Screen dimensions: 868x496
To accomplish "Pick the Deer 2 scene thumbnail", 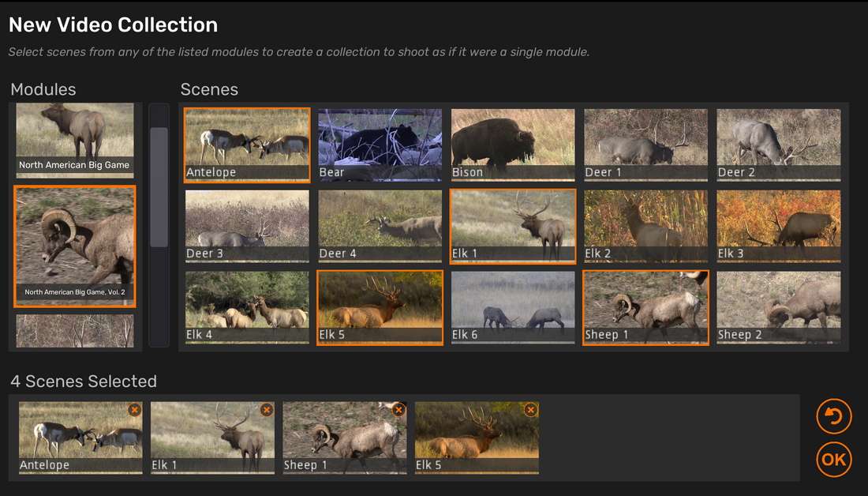I will 778,145.
